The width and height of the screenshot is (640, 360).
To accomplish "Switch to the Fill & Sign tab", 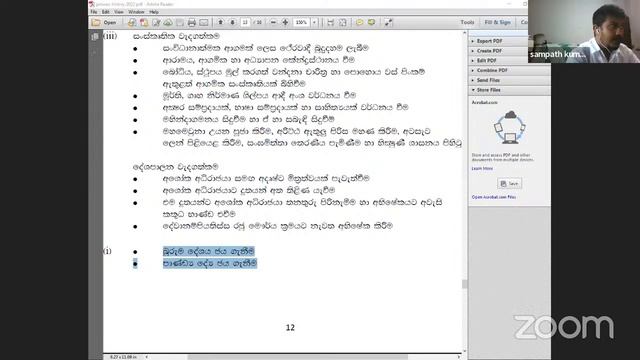I will tap(498, 22).
